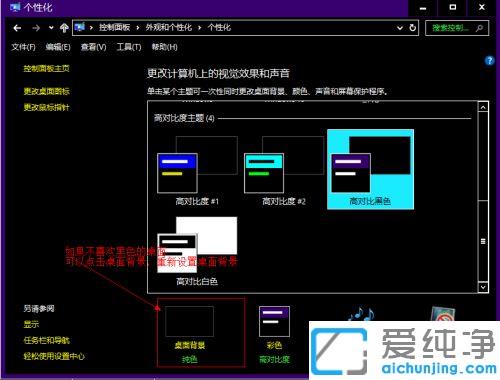Viewport: 500px width, 380px height.
Task: Click the 搜索控制面板 search box
Action: click(x=457, y=28)
